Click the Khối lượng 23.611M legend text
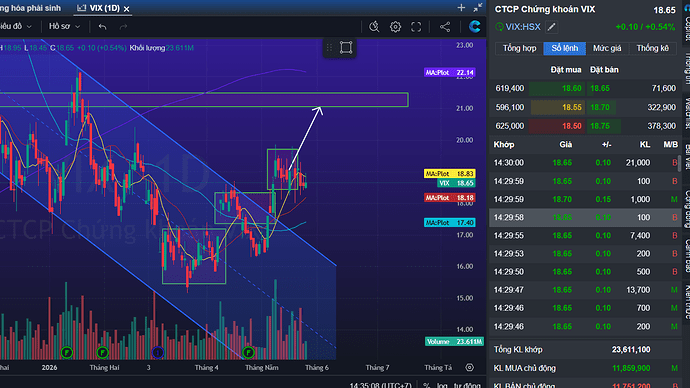Screen dimensions: 690x388 pos(161,48)
